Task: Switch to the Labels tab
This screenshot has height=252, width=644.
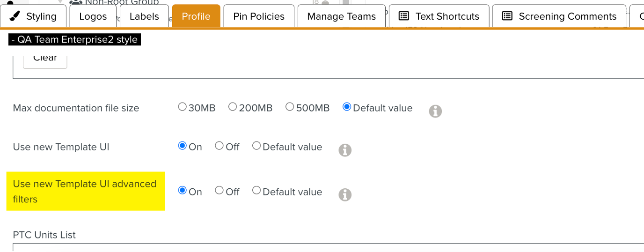Action: 144,16
